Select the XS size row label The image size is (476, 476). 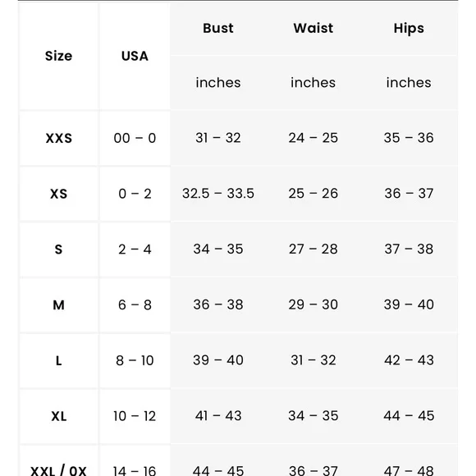(58, 194)
